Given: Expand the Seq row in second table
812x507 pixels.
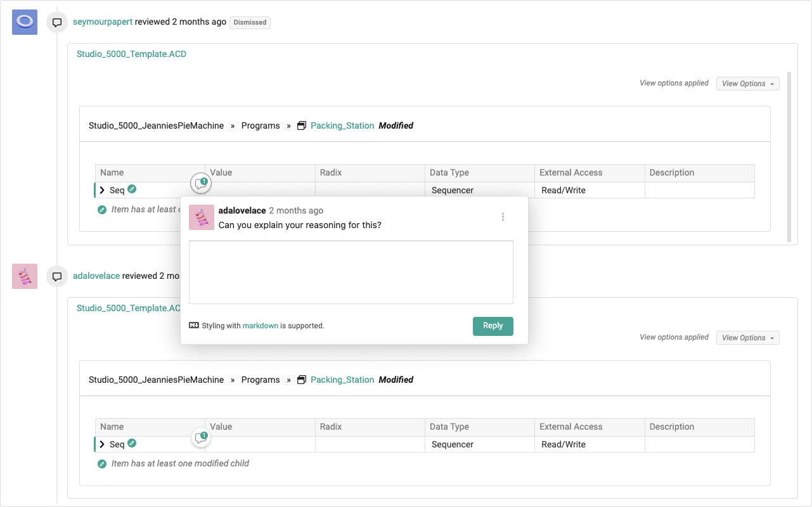Looking at the screenshot, I should click(102, 444).
